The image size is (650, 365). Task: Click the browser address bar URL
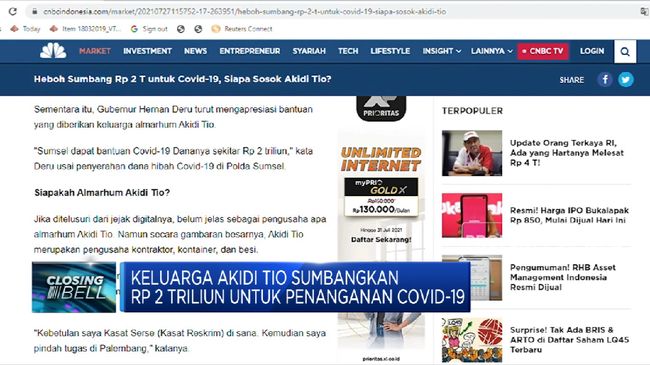(245, 12)
